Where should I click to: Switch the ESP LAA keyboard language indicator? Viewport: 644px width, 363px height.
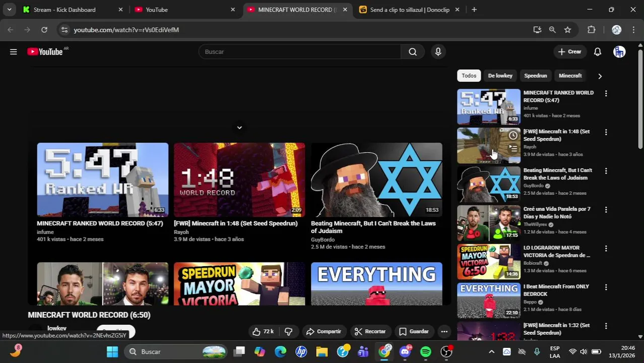(554, 351)
